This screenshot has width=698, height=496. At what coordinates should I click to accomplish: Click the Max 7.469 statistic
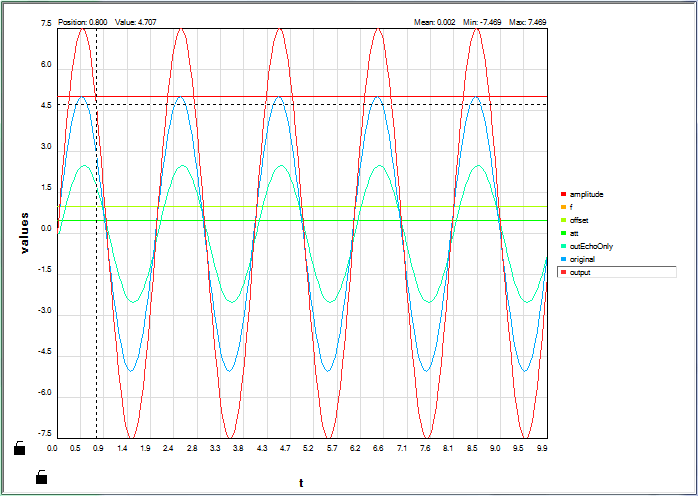pyautogui.click(x=528, y=21)
